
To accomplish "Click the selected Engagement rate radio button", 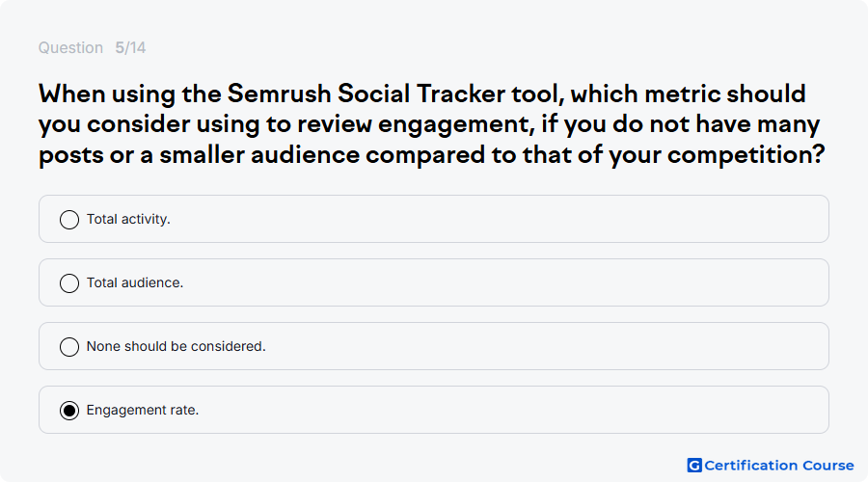I will coord(69,411).
